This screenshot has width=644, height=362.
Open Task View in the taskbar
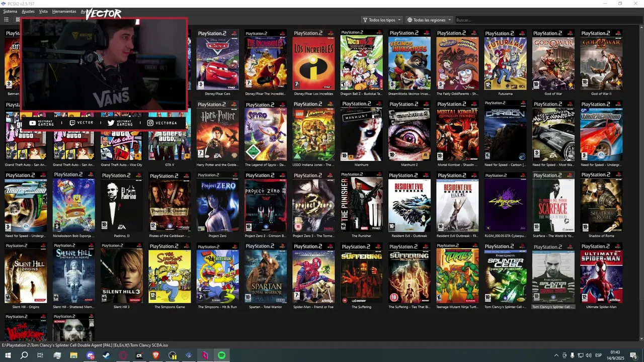click(40, 355)
